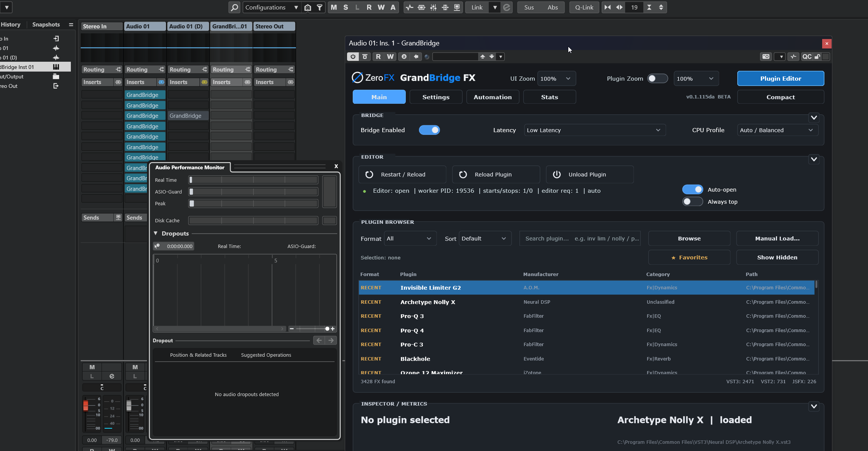Click the Plugin Editor button
Viewport: 868px width, 451px height.
tap(780, 78)
